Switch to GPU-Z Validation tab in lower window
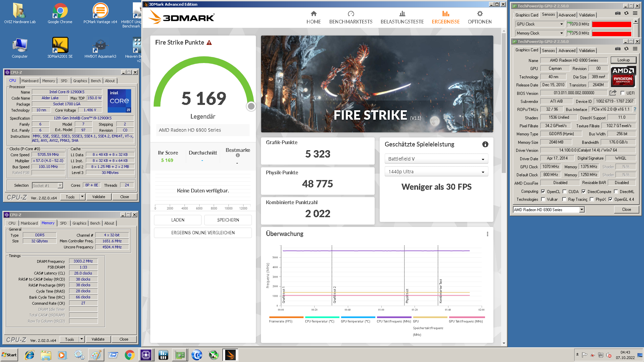The image size is (644, 362). pyautogui.click(x=587, y=51)
